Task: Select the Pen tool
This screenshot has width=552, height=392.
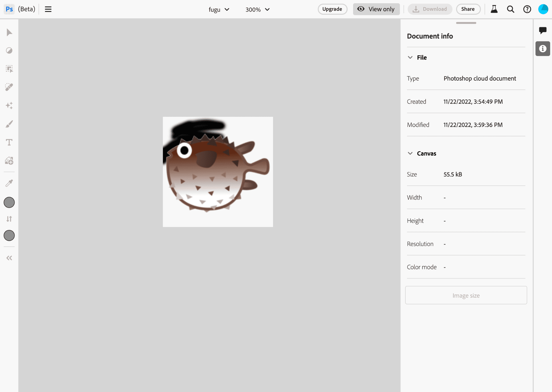Action: pos(9,124)
